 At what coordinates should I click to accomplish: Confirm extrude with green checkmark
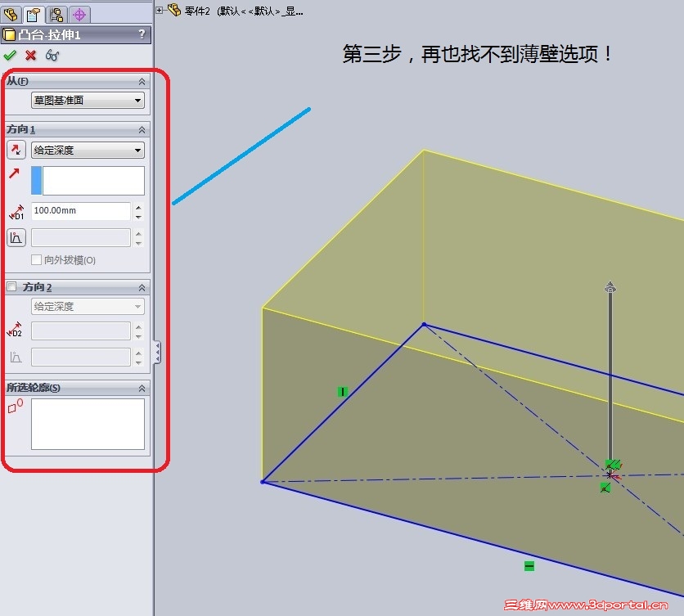[10, 56]
